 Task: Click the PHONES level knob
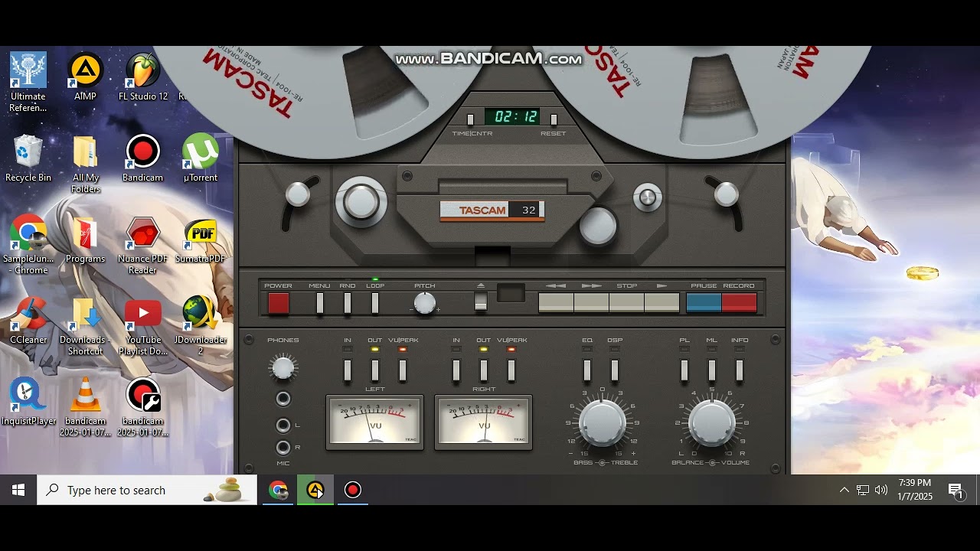(283, 368)
